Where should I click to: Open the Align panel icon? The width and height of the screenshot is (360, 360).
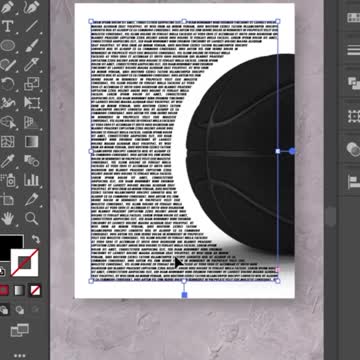[353, 182]
